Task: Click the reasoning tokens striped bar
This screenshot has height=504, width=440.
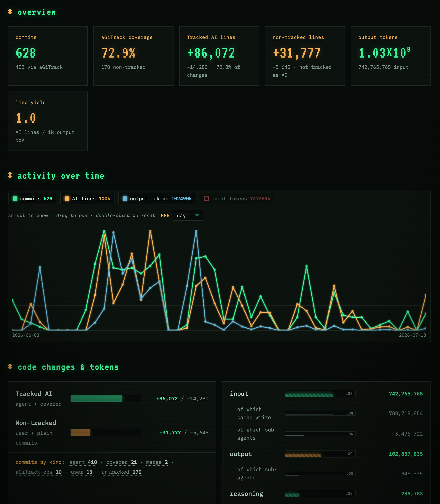Action: click(x=320, y=493)
